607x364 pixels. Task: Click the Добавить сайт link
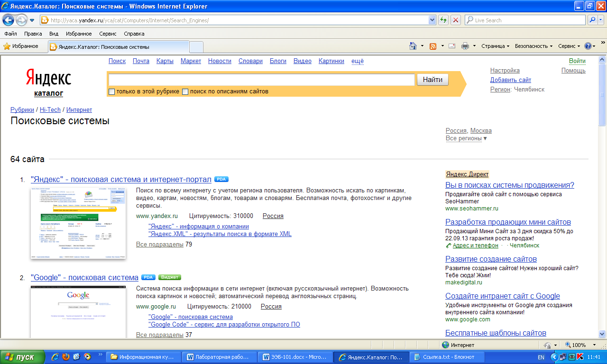pos(511,80)
